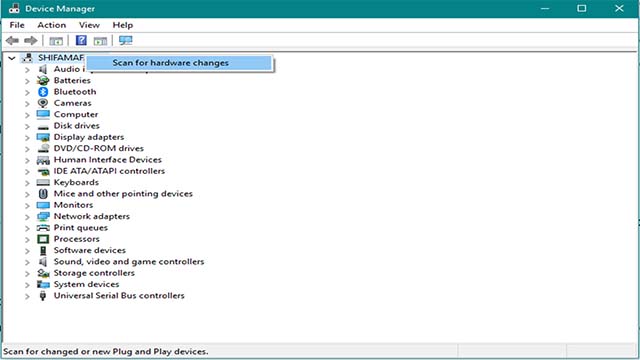This screenshot has height=360, width=640.
Task: Select the IDE ATA/ATAPI controllers label
Action: [109, 171]
